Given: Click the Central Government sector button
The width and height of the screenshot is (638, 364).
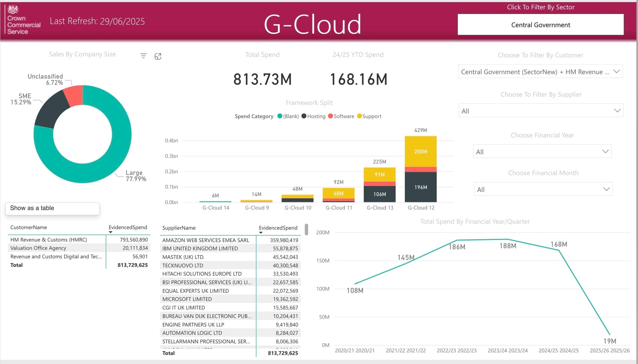Looking at the screenshot, I should (540, 25).
